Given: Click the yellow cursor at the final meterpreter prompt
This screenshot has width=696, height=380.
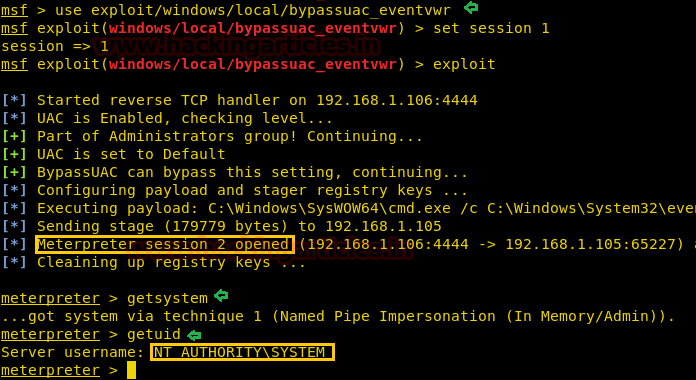Looking at the screenshot, I should click(x=131, y=370).
